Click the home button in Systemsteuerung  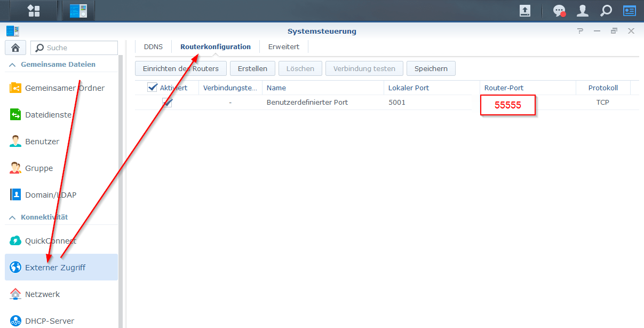click(x=15, y=48)
